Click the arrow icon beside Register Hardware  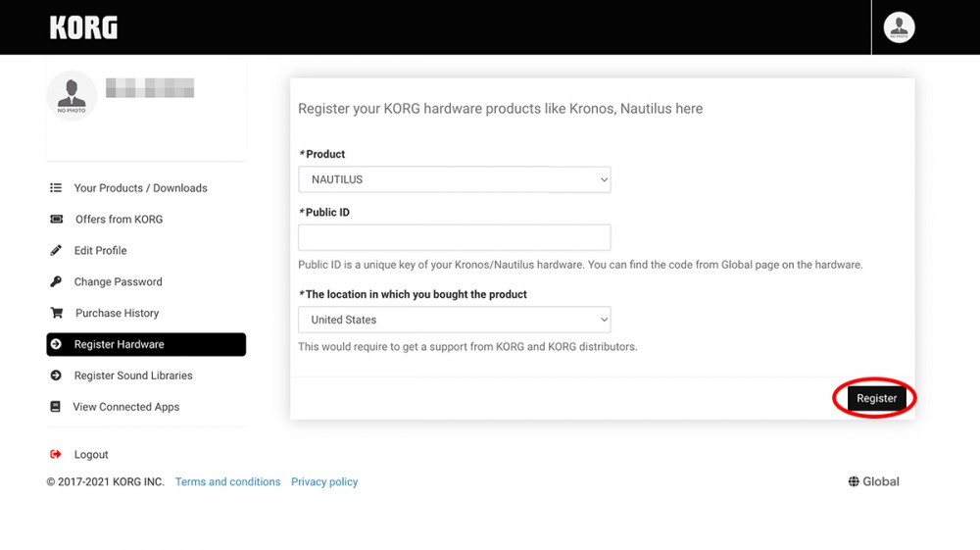56,344
